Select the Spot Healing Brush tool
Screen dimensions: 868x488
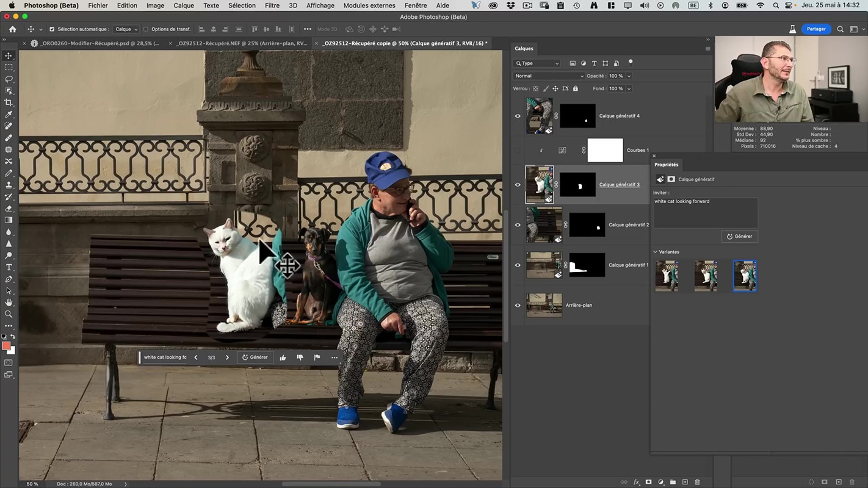coord(9,126)
